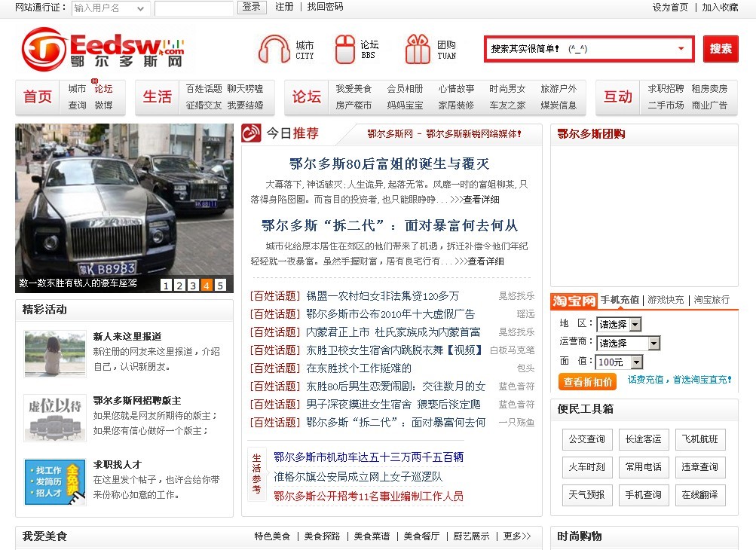This screenshot has height=550, width=756.
Task: Open the 城市 CITY headphone icon
Action: coord(274,49)
